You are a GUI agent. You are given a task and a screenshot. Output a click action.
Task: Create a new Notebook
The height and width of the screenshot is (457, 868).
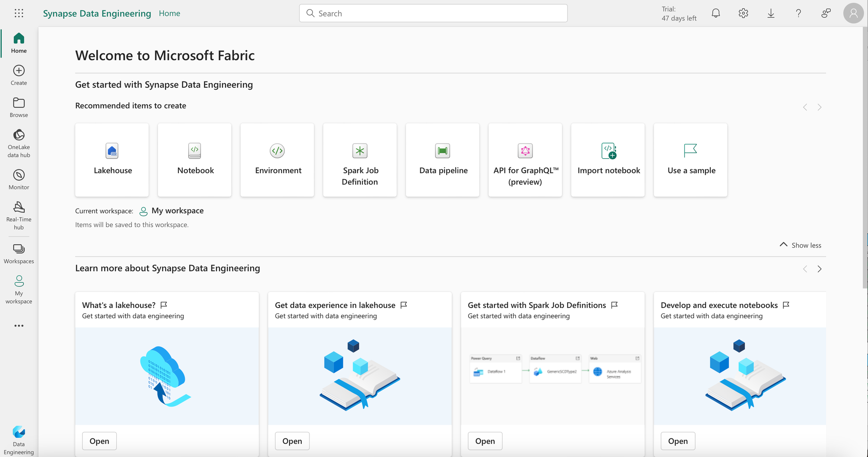(194, 160)
